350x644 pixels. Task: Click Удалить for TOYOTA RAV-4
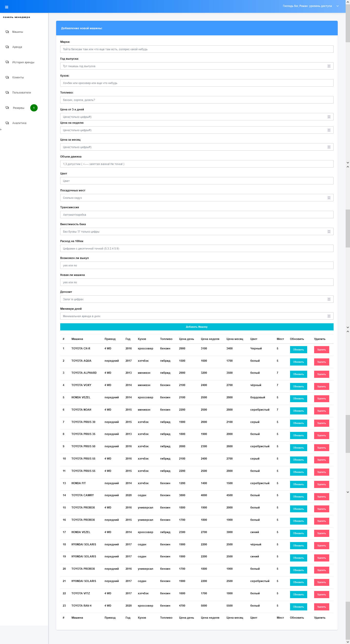322,607
